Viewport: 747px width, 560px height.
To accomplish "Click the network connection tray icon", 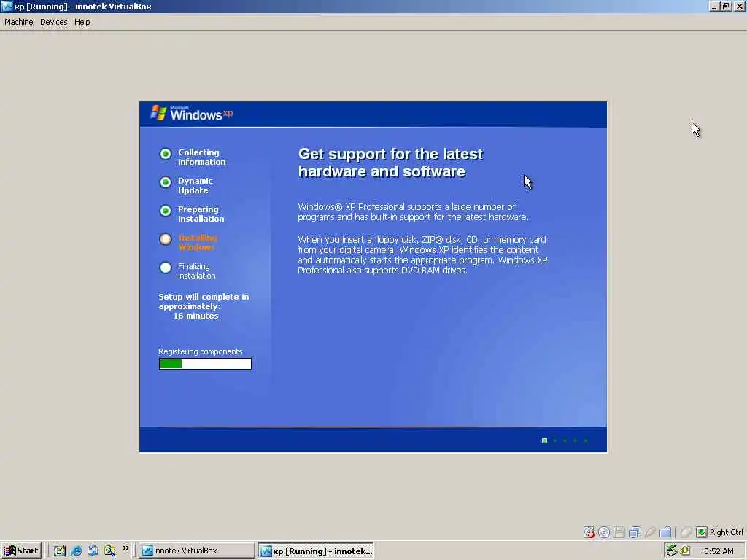I will coord(672,551).
